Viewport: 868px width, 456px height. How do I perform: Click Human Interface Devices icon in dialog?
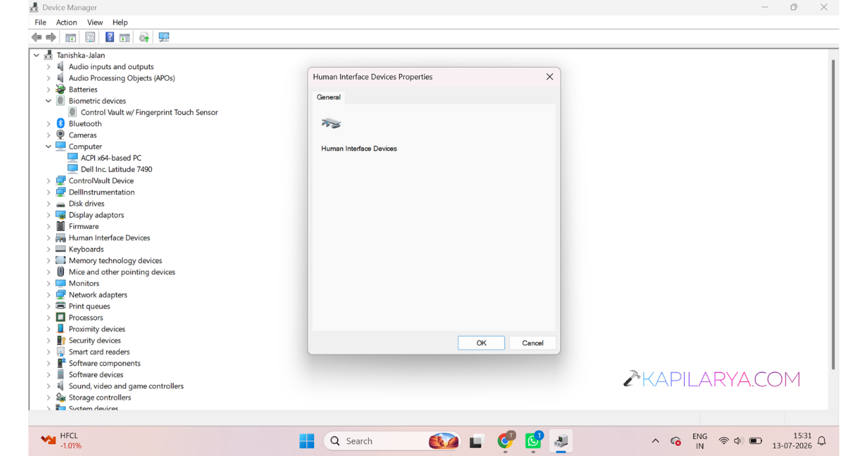point(331,123)
